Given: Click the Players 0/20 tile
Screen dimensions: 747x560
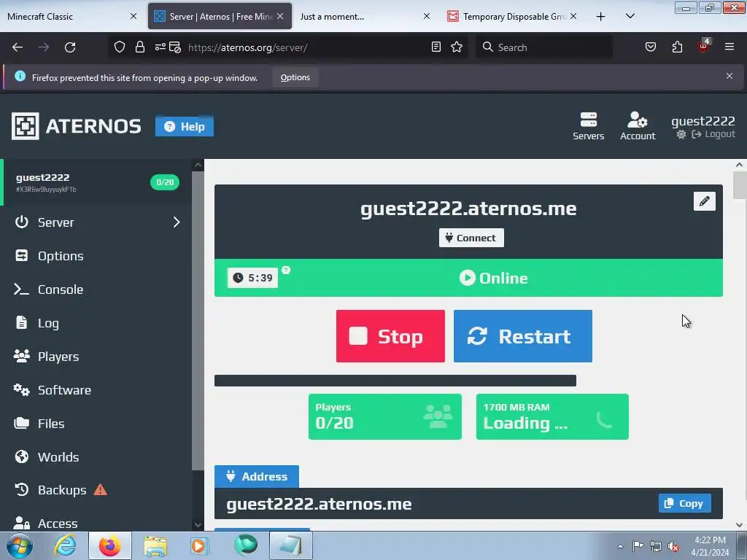Looking at the screenshot, I should tap(385, 416).
